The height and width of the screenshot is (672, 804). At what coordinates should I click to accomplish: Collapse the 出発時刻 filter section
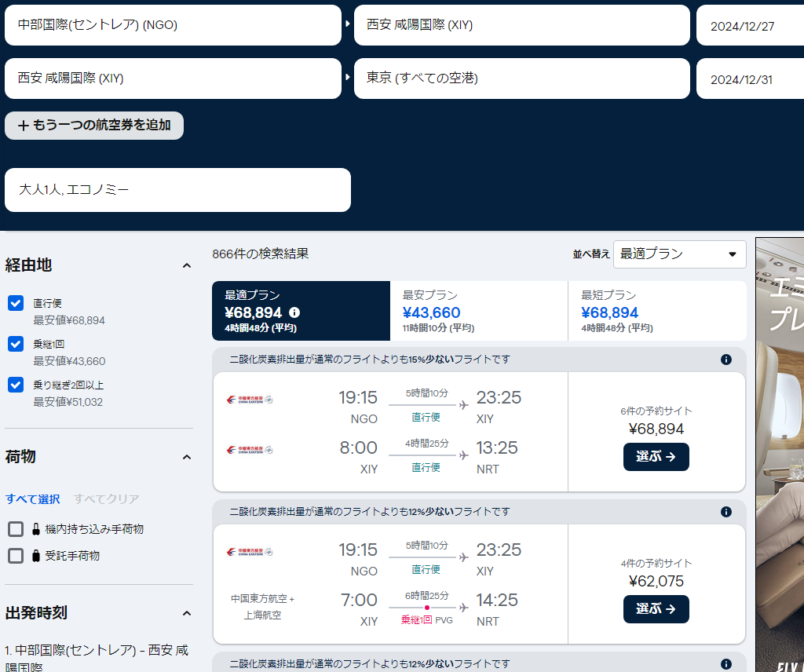(x=187, y=613)
